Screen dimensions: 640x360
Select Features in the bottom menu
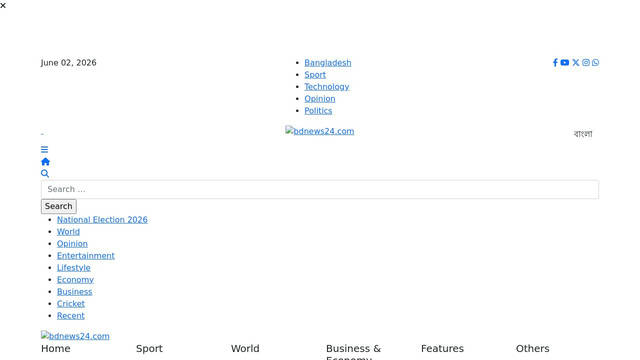coord(442,349)
